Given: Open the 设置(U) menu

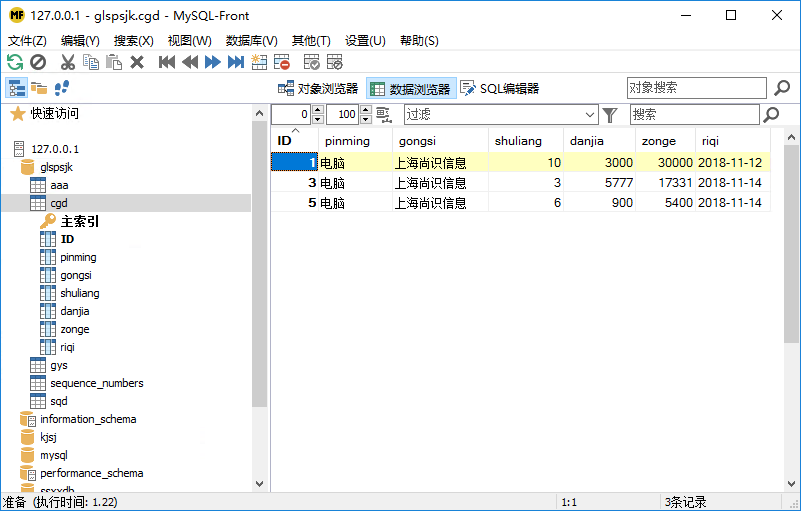Looking at the screenshot, I should pyautogui.click(x=365, y=41).
